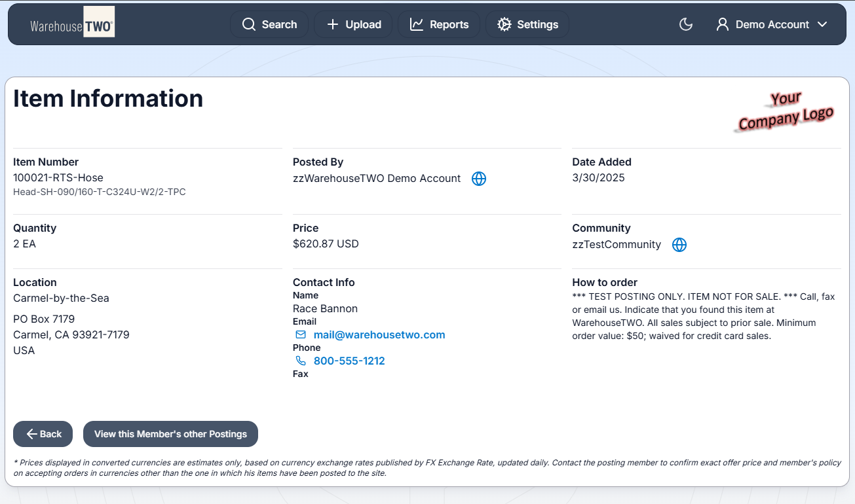
Task: Click the gear icon beside Settings
Action: coord(504,25)
